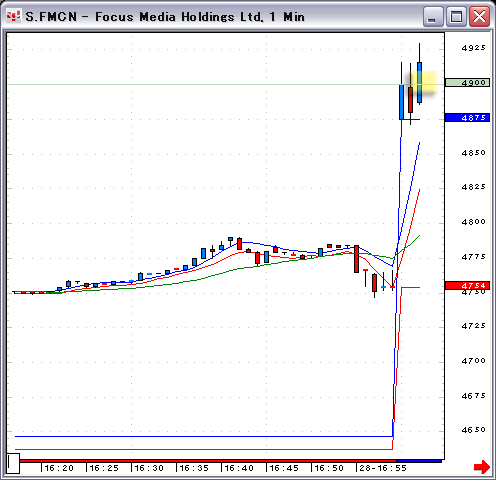
Task: Click the 4850 price scale value
Action: (x=473, y=153)
